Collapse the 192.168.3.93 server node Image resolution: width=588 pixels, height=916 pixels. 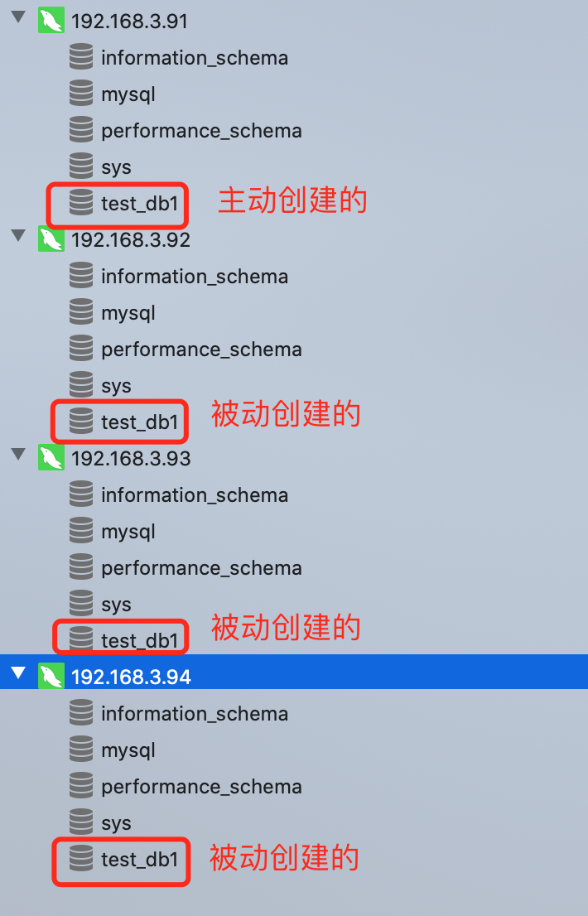(x=17, y=456)
